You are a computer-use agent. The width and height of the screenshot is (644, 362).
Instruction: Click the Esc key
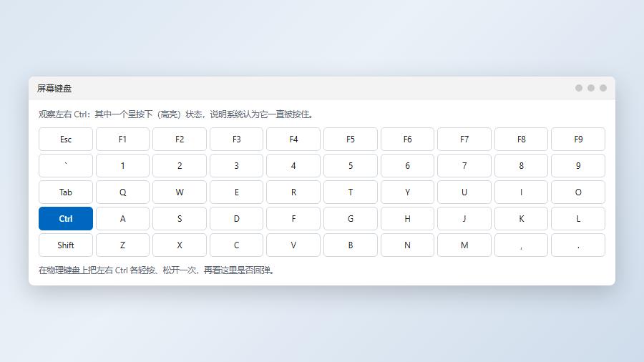tap(66, 139)
